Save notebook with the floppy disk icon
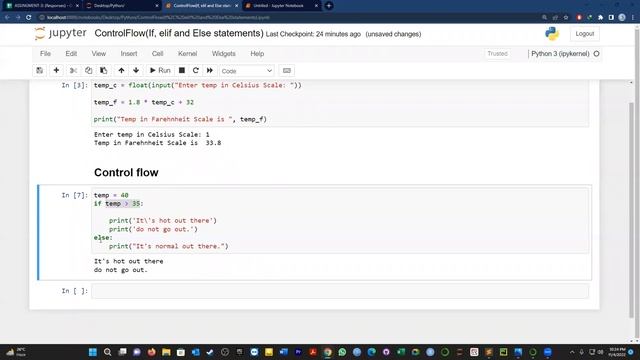Screen dimensions: 640x360 tap(40, 71)
